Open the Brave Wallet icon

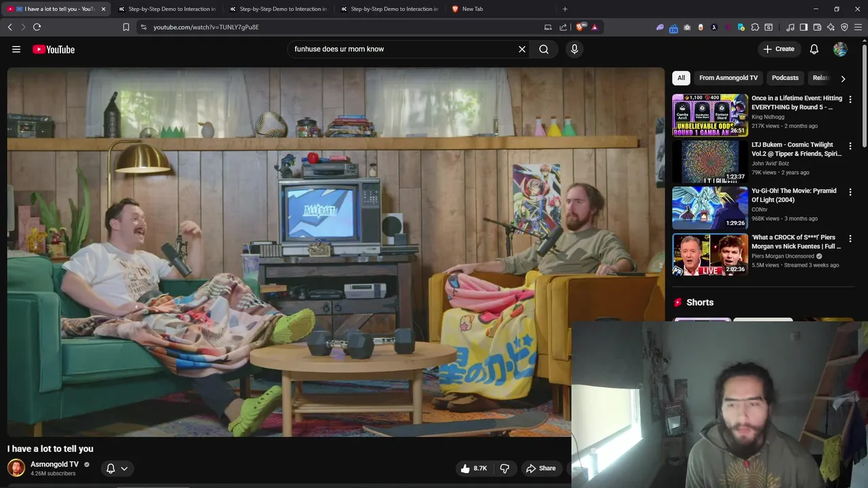pos(817,27)
